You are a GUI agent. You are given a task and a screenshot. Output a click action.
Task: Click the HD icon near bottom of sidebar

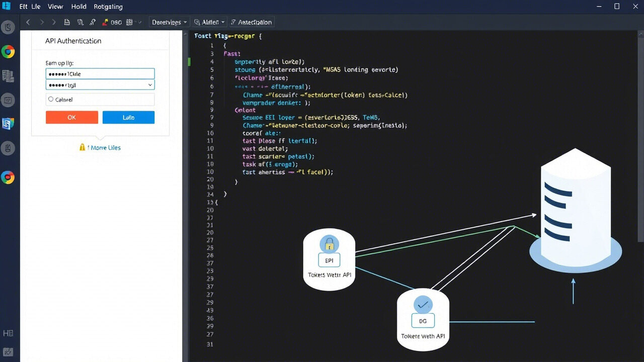(8, 333)
